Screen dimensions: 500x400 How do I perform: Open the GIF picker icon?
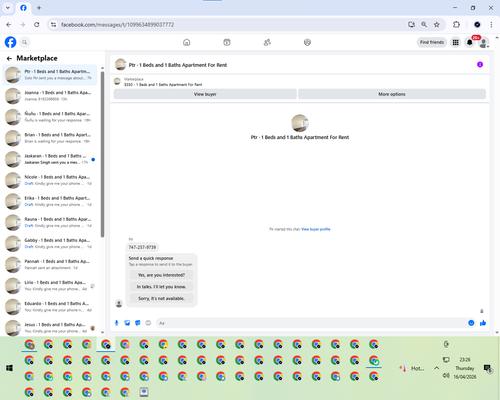(x=148, y=323)
